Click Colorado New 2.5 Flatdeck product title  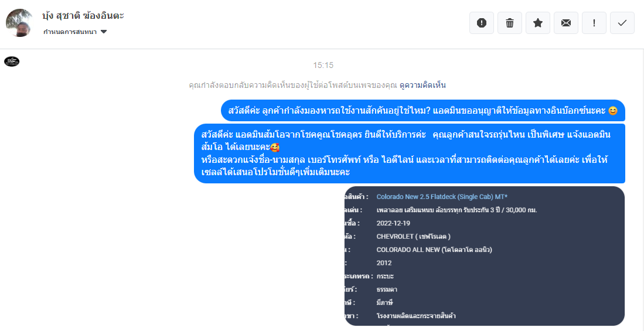[x=442, y=197]
